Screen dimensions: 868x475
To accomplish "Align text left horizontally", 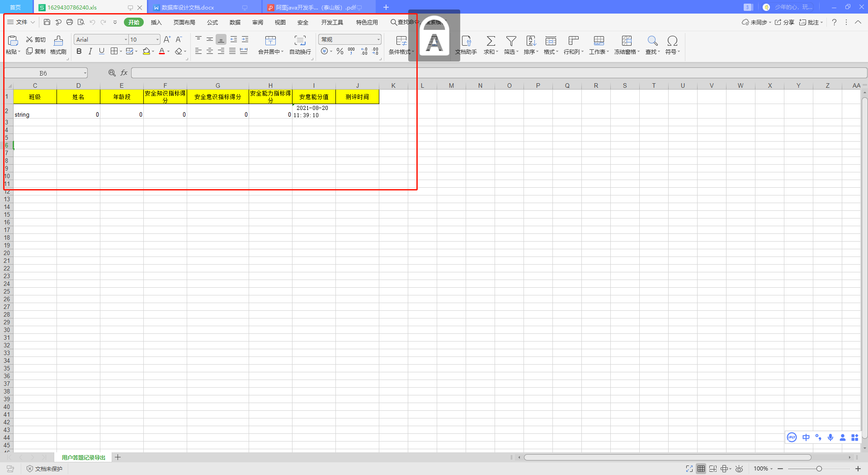I will coord(198,52).
